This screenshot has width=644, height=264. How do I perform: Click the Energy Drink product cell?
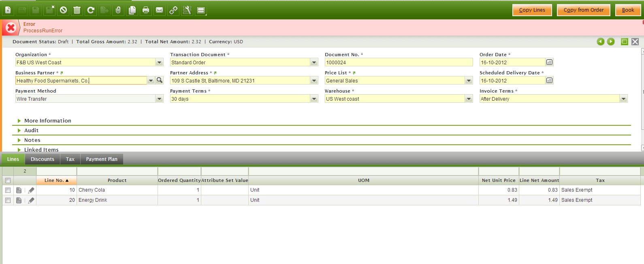click(x=117, y=200)
